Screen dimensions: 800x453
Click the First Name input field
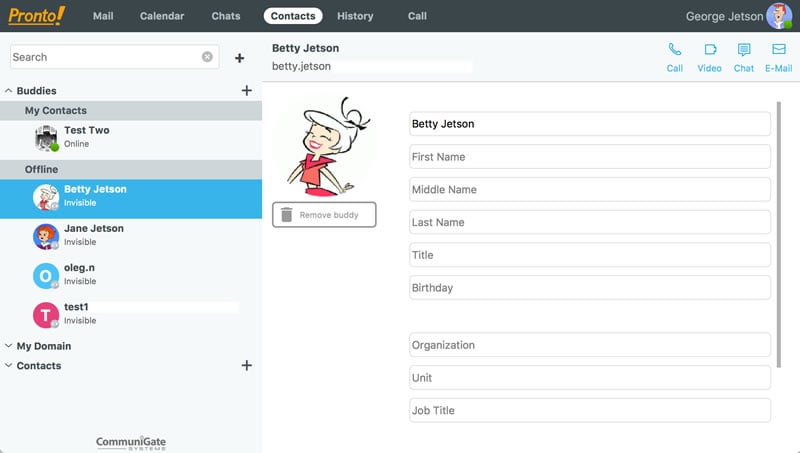(x=590, y=157)
